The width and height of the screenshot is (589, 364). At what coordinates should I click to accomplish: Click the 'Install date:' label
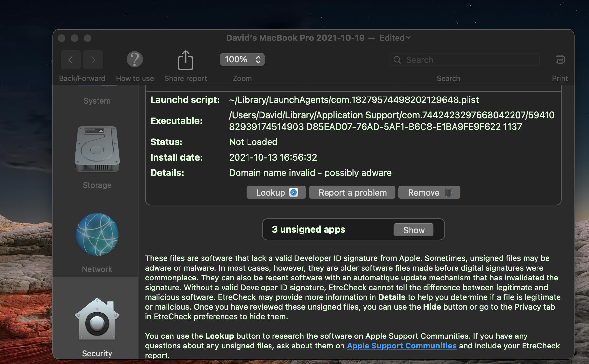tap(177, 157)
